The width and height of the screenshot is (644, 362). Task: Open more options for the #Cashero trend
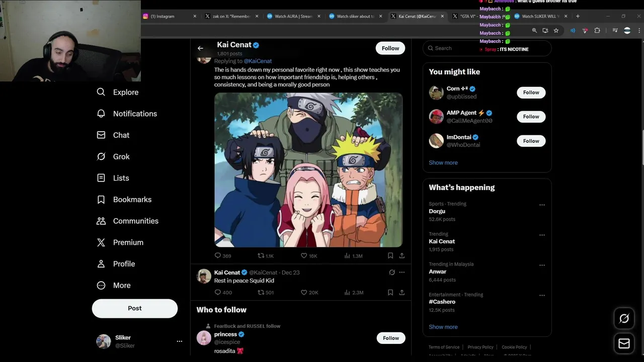[x=542, y=295]
